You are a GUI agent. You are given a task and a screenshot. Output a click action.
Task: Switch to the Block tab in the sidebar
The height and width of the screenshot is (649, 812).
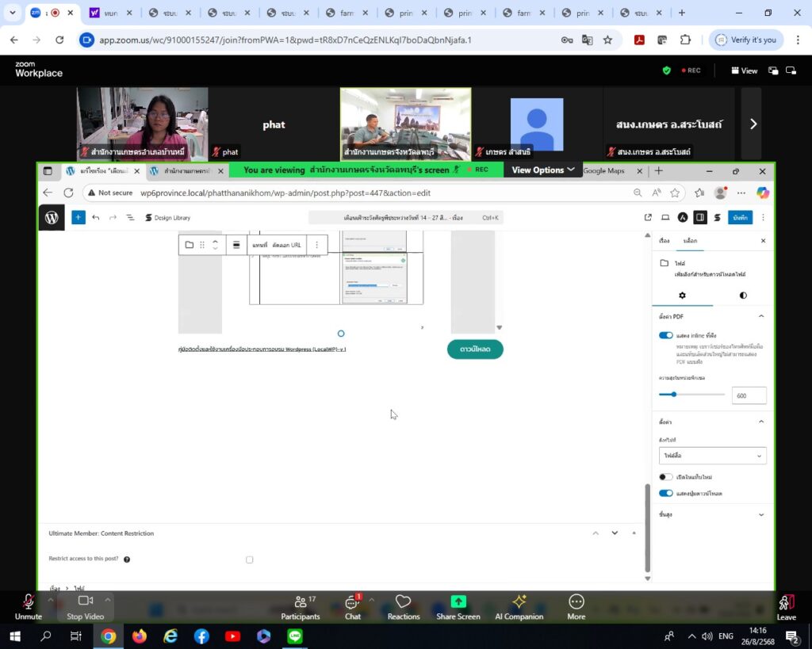coord(690,241)
